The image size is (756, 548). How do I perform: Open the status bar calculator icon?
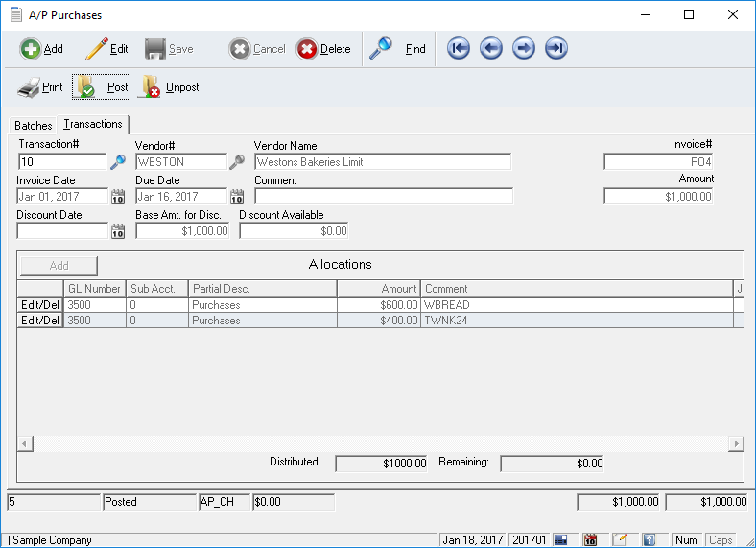tap(561, 540)
